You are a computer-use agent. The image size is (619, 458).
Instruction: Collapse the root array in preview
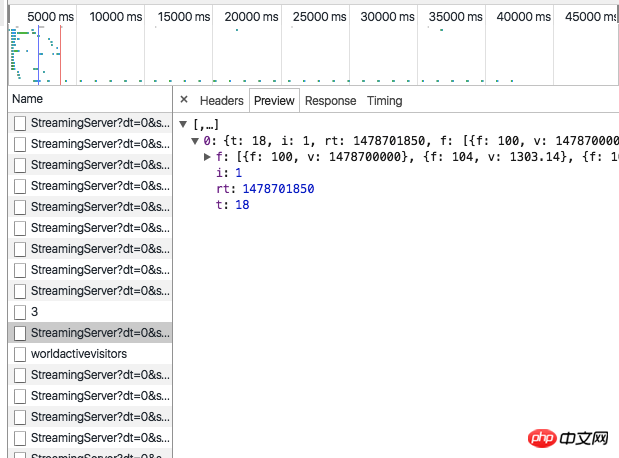tap(184, 123)
